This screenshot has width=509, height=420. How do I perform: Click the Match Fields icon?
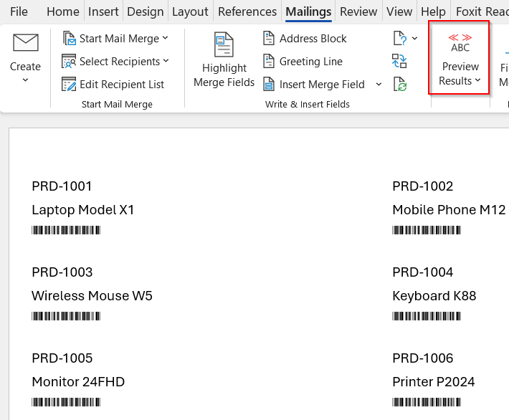click(399, 62)
